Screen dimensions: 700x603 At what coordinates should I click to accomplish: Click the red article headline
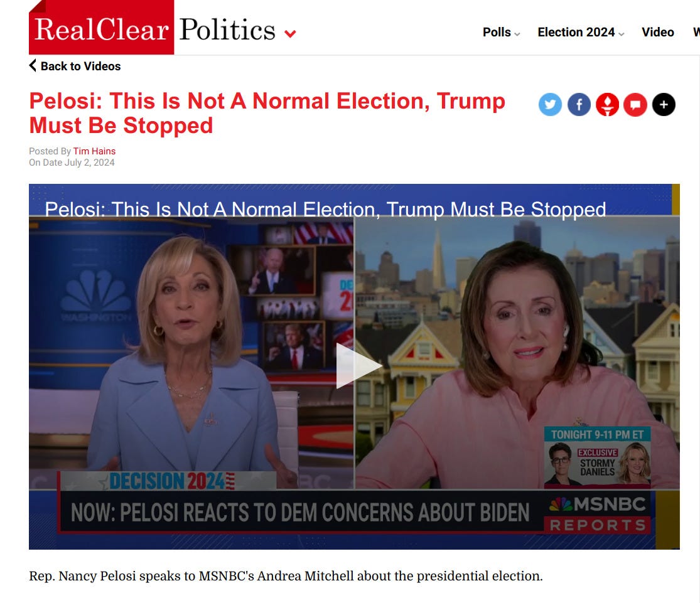(x=267, y=113)
